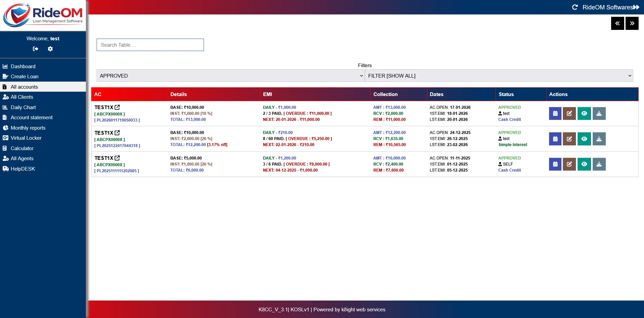
Task: Click the Search Table input field
Action: pos(150,45)
